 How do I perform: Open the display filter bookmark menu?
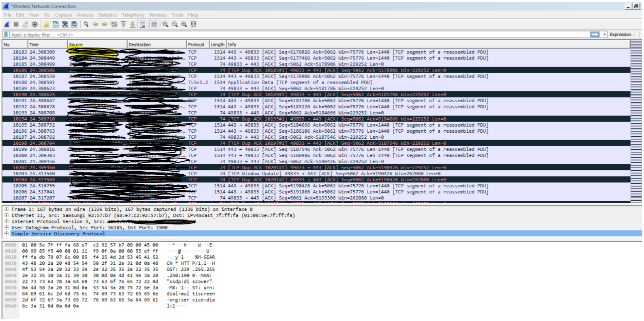(6, 35)
